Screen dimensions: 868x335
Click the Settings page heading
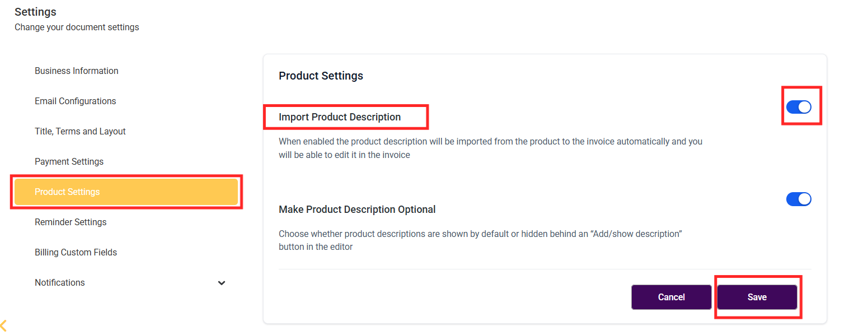coord(35,12)
